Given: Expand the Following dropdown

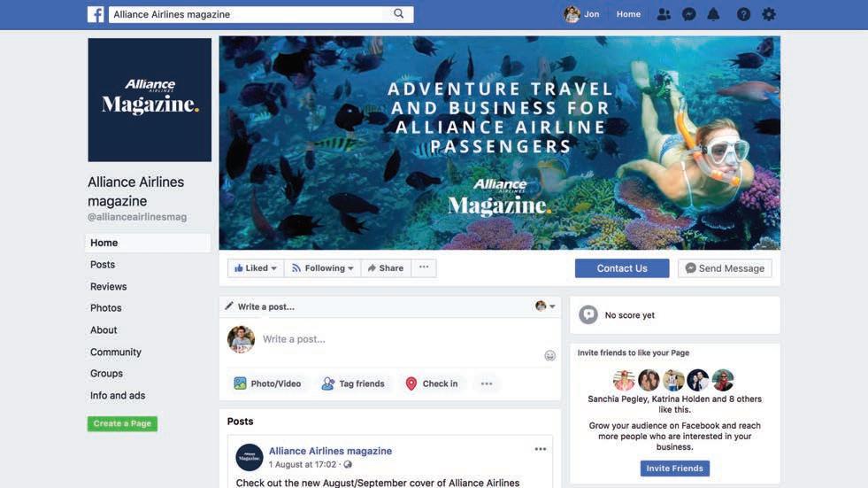Looking at the screenshot, I should pyautogui.click(x=322, y=268).
